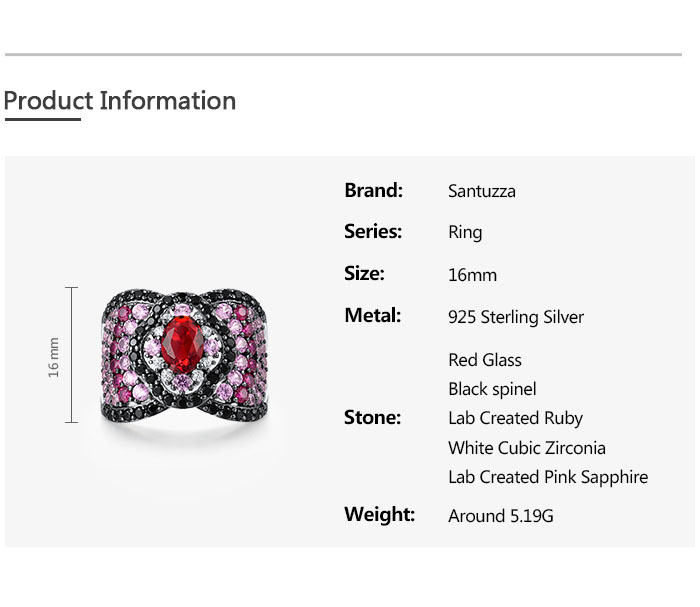The image size is (700, 607).
Task: Click the Santuzza brand name
Action: point(482,191)
